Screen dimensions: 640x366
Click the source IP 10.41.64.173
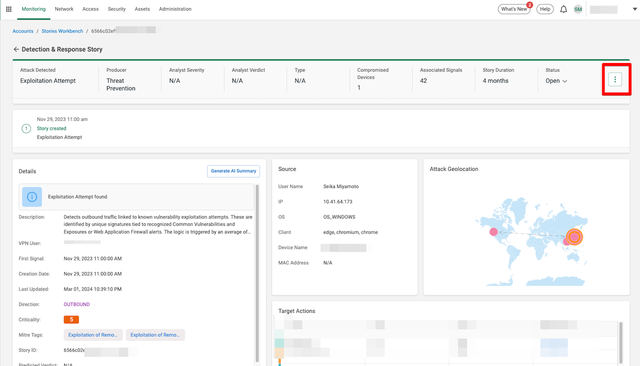tap(338, 202)
